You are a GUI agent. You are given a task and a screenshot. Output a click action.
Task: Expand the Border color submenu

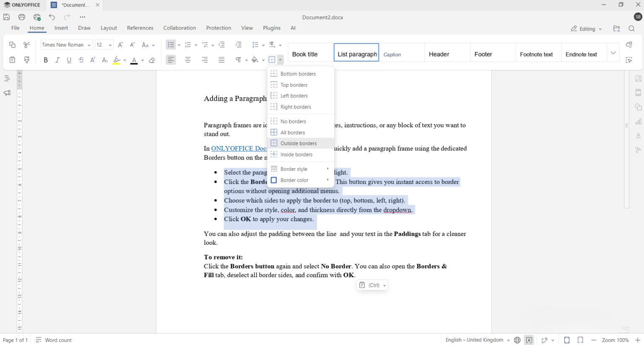tap(329, 180)
